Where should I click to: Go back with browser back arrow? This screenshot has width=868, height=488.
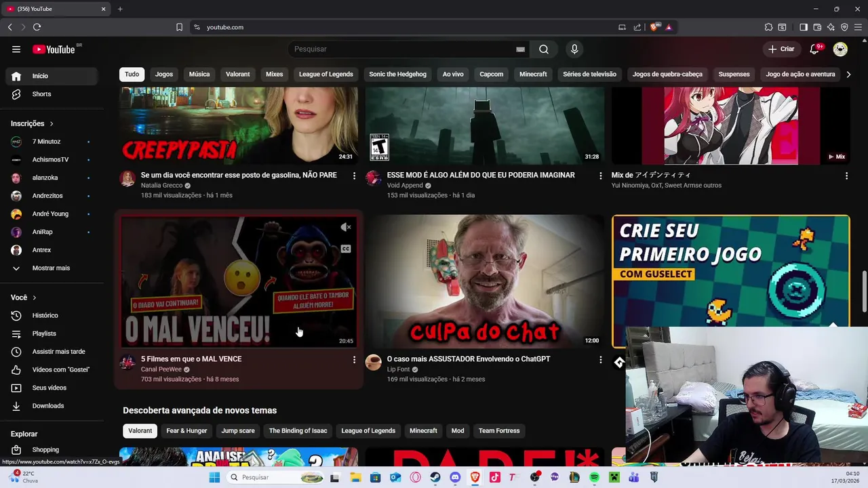click(x=9, y=27)
